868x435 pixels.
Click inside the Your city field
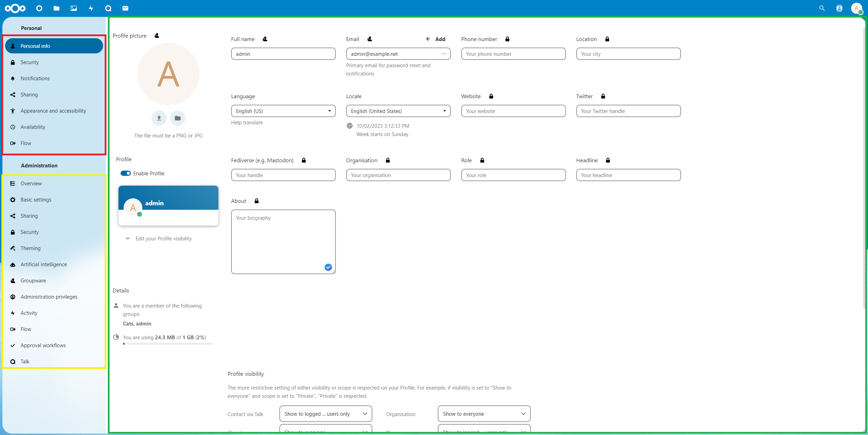coord(628,54)
